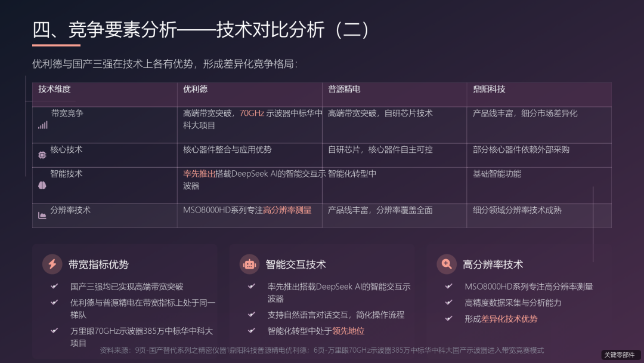Click the 智能交互技术 card heading
The image size is (644, 363).
click(x=296, y=264)
